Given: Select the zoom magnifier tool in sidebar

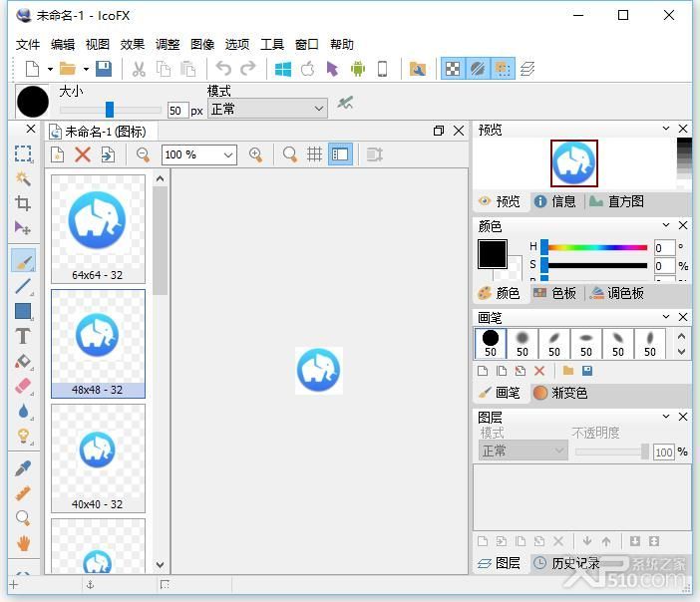Looking at the screenshot, I should click(x=23, y=517).
